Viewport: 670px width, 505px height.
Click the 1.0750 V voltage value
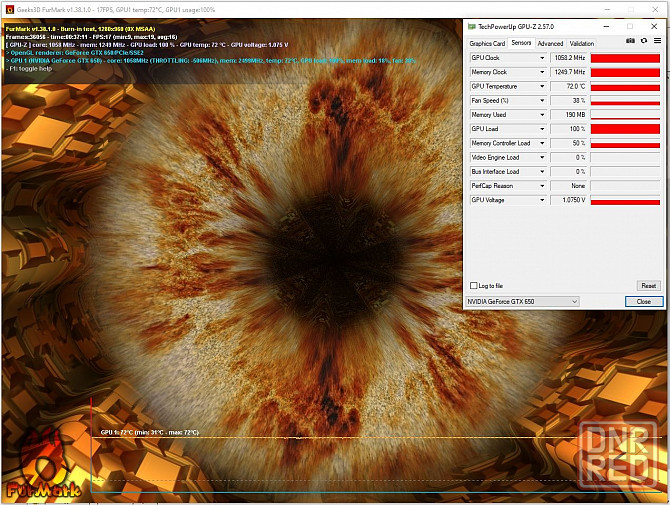569,200
